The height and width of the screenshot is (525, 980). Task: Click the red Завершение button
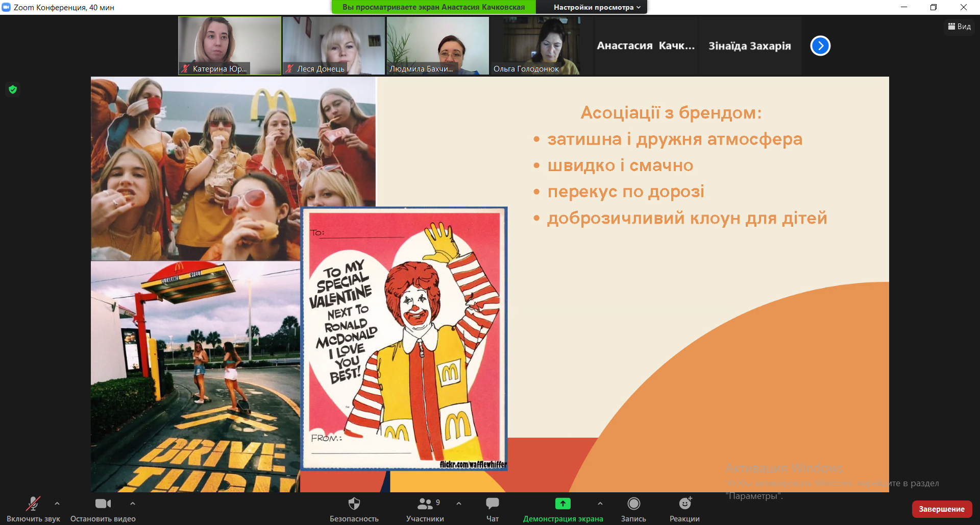(x=942, y=509)
